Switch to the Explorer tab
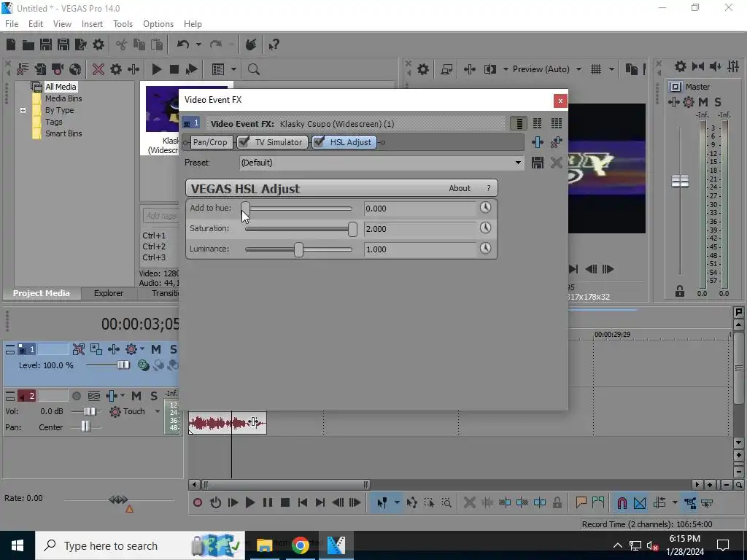 point(109,293)
